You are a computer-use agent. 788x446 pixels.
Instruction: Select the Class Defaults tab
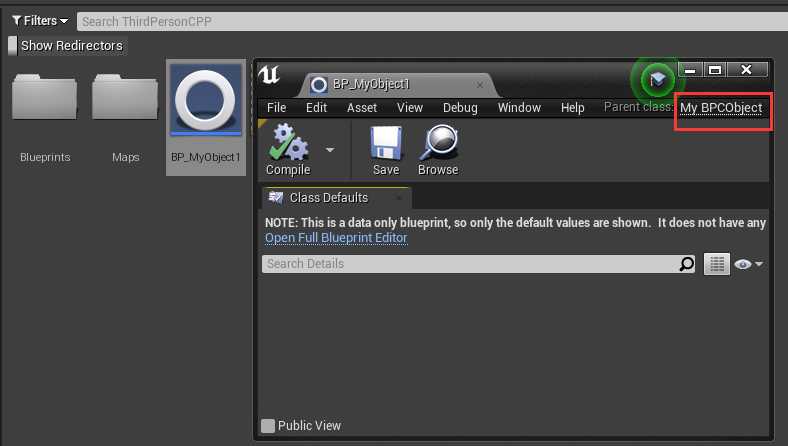(x=336, y=198)
